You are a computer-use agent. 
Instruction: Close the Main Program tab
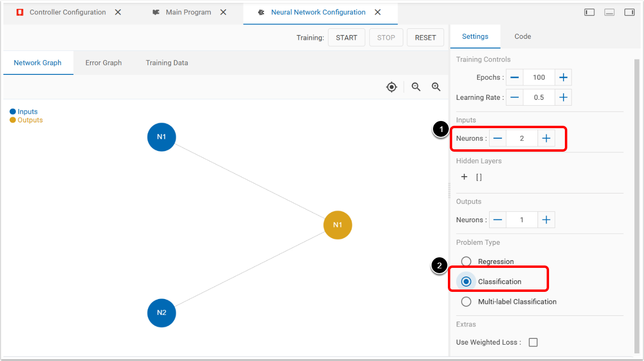pyautogui.click(x=223, y=12)
